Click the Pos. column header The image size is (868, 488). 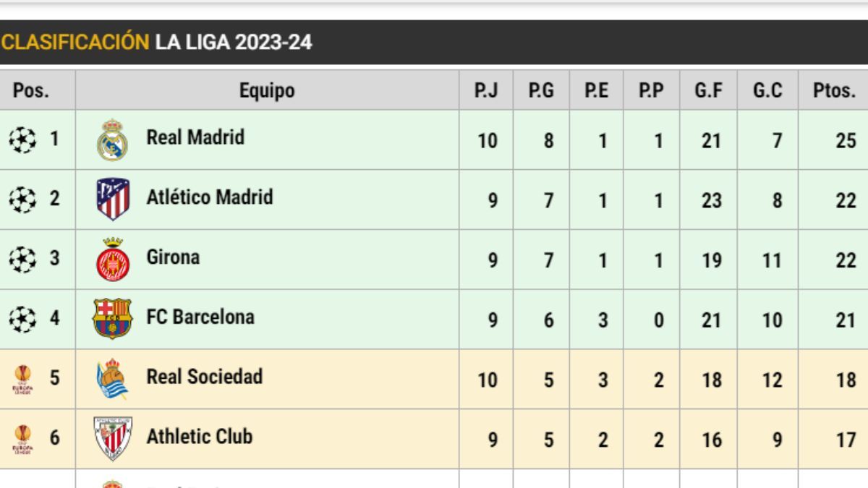31,91
